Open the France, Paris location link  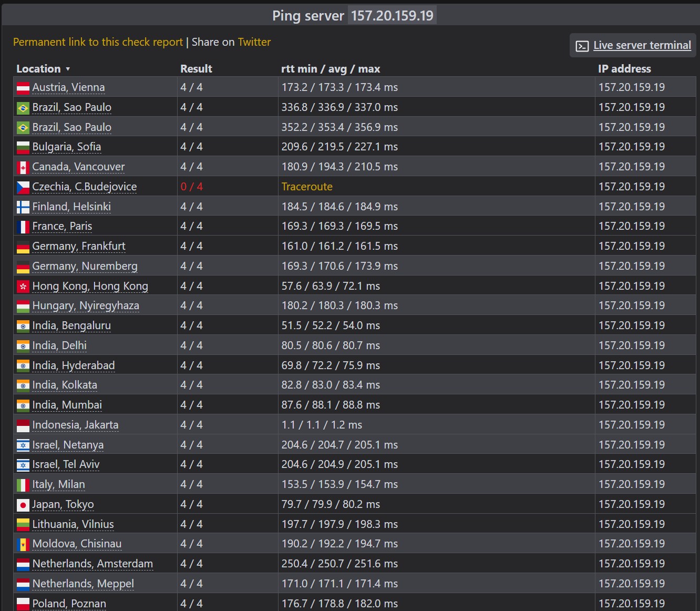pyautogui.click(x=62, y=226)
